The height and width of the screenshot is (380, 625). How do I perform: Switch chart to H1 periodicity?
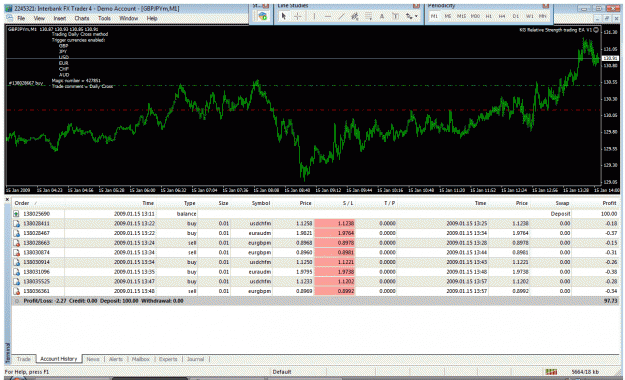489,16
